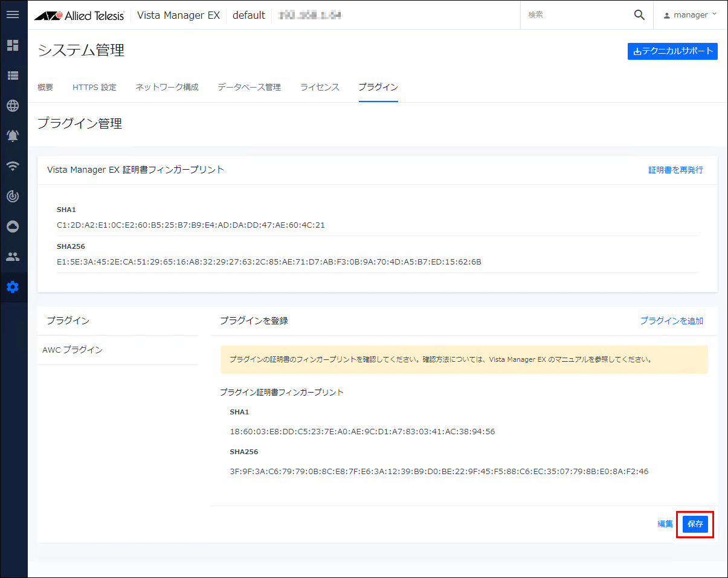This screenshot has height=578, width=728.
Task: Switch to the ライセンス tab
Action: coord(320,88)
